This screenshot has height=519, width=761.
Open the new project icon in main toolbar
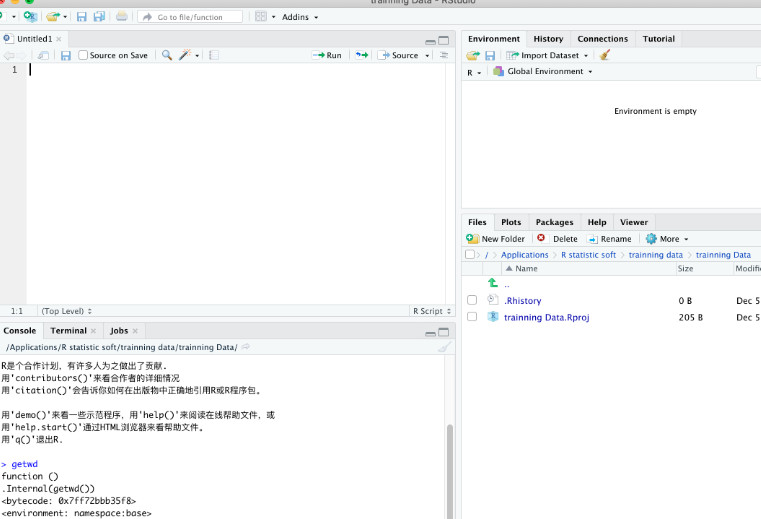point(30,17)
